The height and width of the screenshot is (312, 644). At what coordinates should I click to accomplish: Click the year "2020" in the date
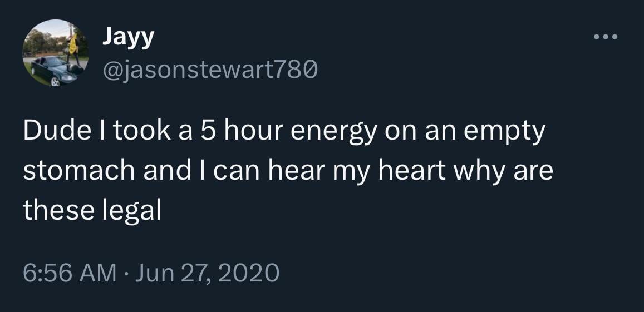[x=249, y=273]
